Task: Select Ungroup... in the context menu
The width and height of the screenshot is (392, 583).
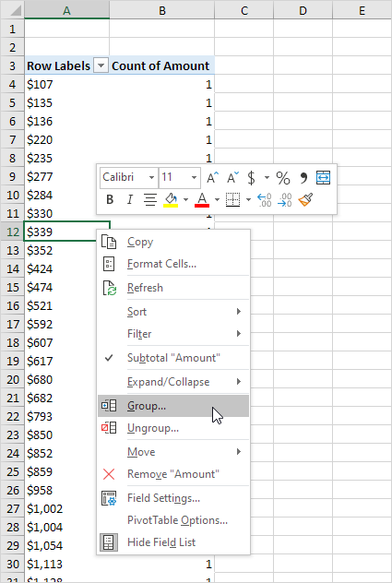Action: pyautogui.click(x=173, y=428)
